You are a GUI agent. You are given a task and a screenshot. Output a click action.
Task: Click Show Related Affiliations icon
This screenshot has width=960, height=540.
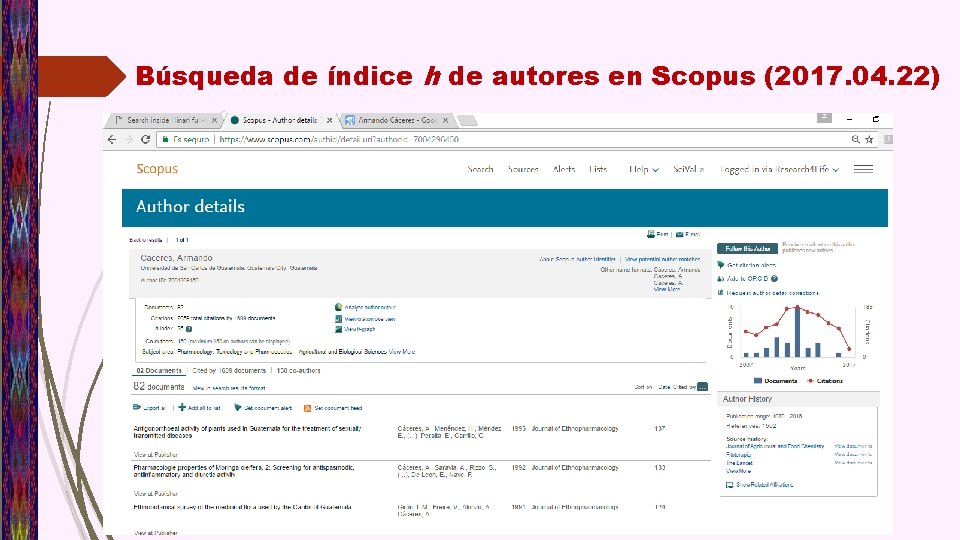pyautogui.click(x=729, y=485)
